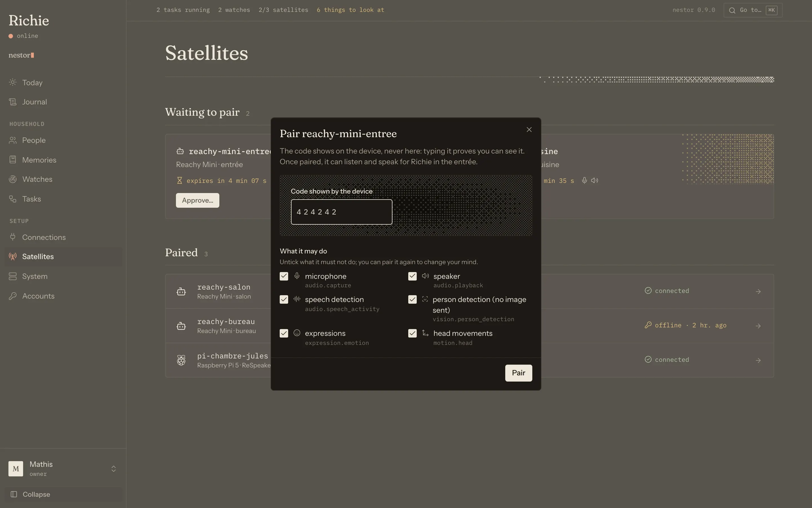Click 2/3 satellites status in top bar
812x508 pixels.
click(283, 10)
